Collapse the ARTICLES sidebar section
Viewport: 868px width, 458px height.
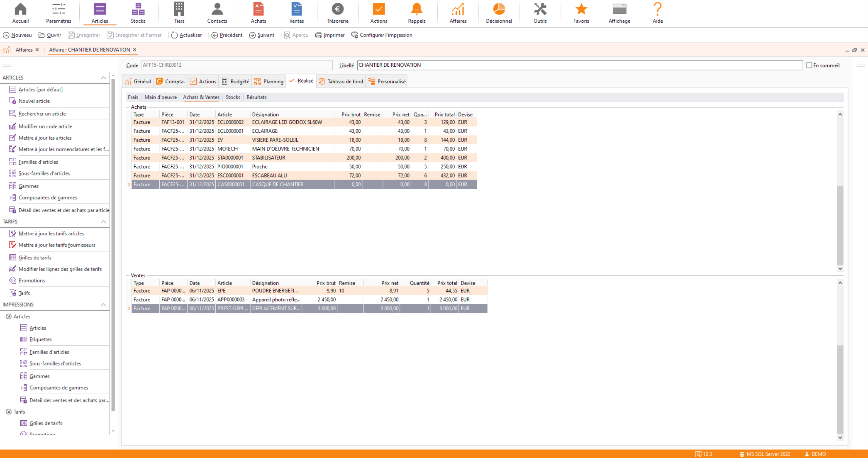click(103, 78)
